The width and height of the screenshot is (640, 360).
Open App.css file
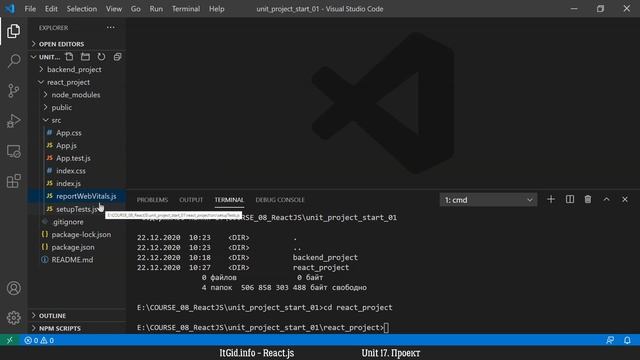77,133
